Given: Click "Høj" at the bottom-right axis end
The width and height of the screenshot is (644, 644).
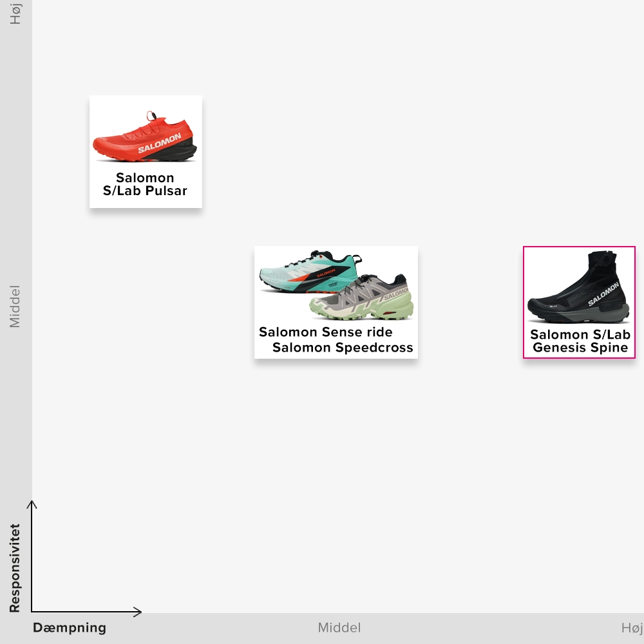Looking at the screenshot, I should coord(632,628).
